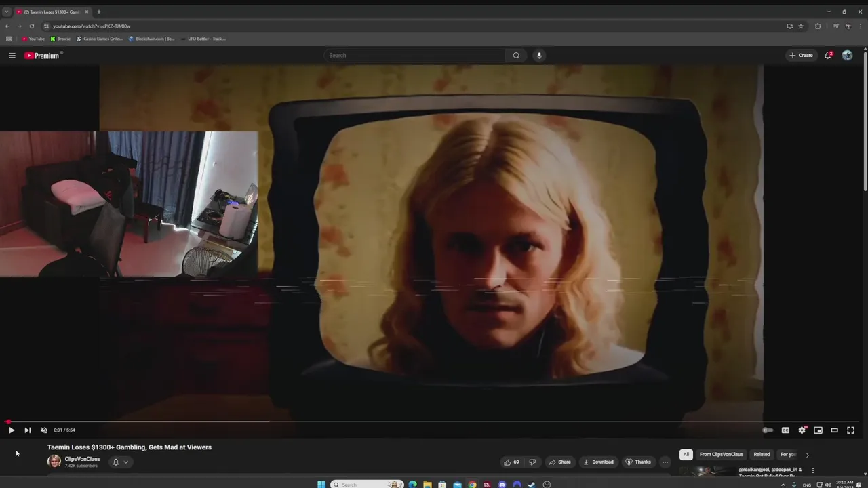Unmute the video volume

pos(44,430)
